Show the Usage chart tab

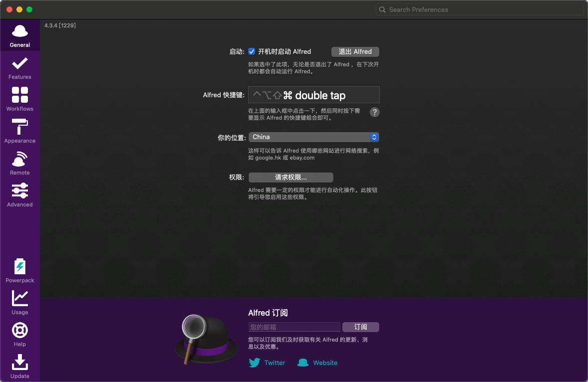tap(20, 303)
